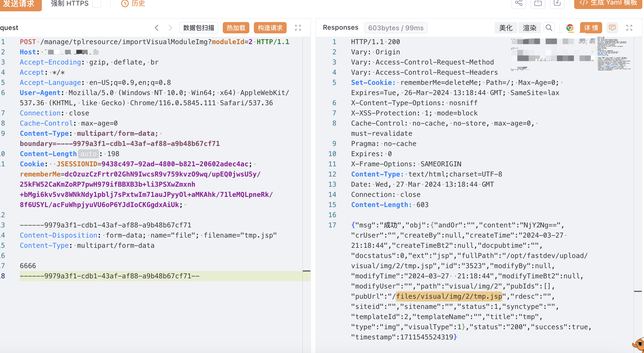
Task: Click the response Date header line
Action: [422, 184]
